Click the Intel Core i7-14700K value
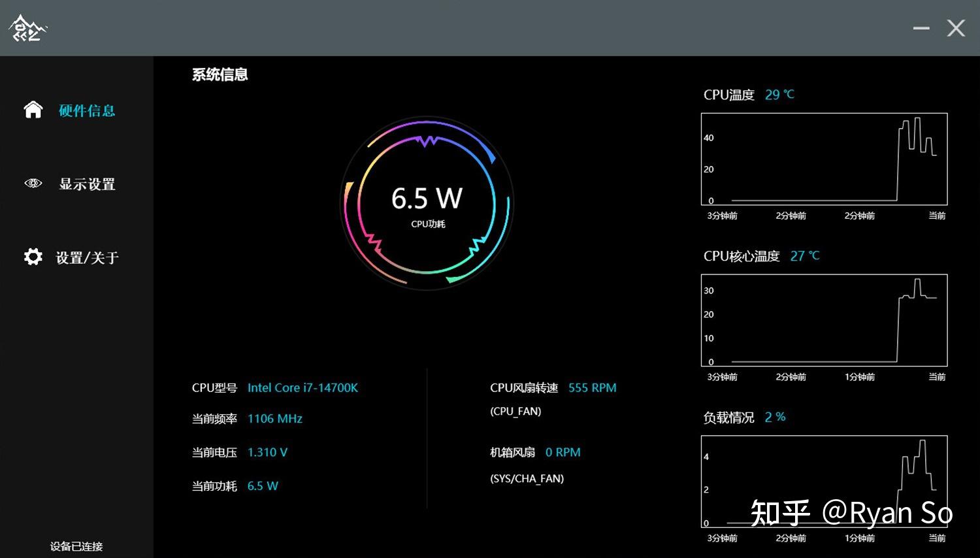 coord(302,387)
